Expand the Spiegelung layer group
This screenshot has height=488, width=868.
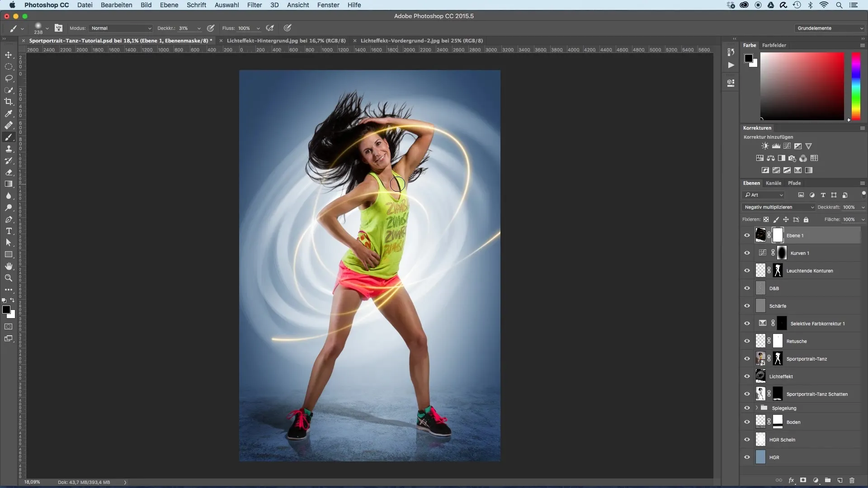[756, 408]
